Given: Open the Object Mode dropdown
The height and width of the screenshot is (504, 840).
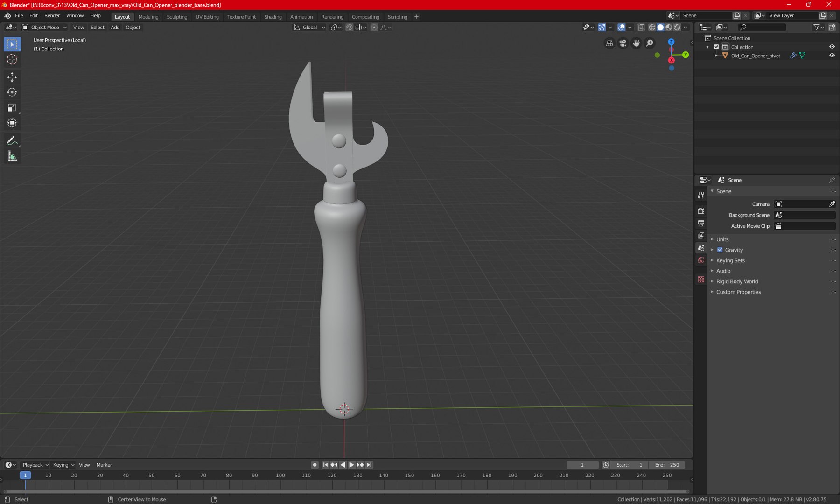Looking at the screenshot, I should click(x=45, y=28).
